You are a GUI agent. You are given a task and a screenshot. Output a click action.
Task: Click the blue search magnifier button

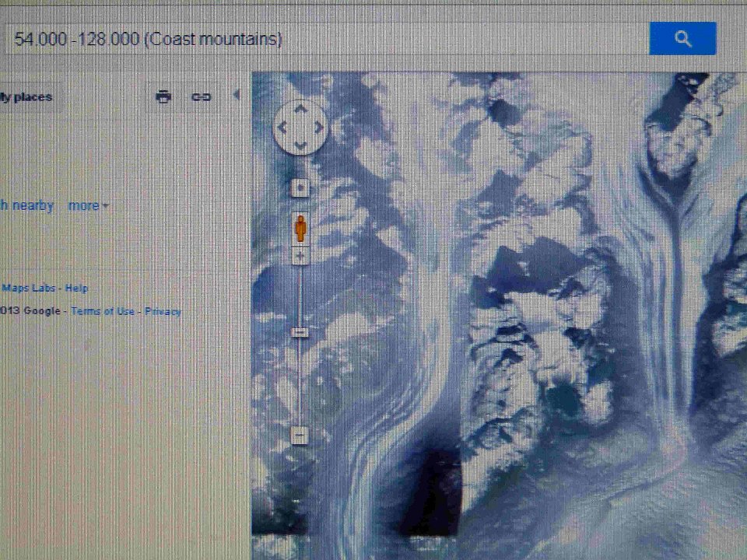pos(682,39)
